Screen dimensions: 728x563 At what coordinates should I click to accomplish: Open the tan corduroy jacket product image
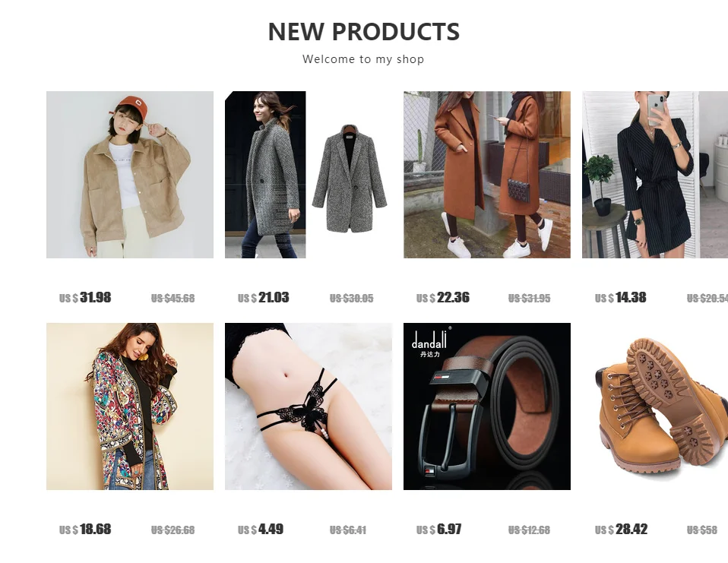click(x=130, y=175)
